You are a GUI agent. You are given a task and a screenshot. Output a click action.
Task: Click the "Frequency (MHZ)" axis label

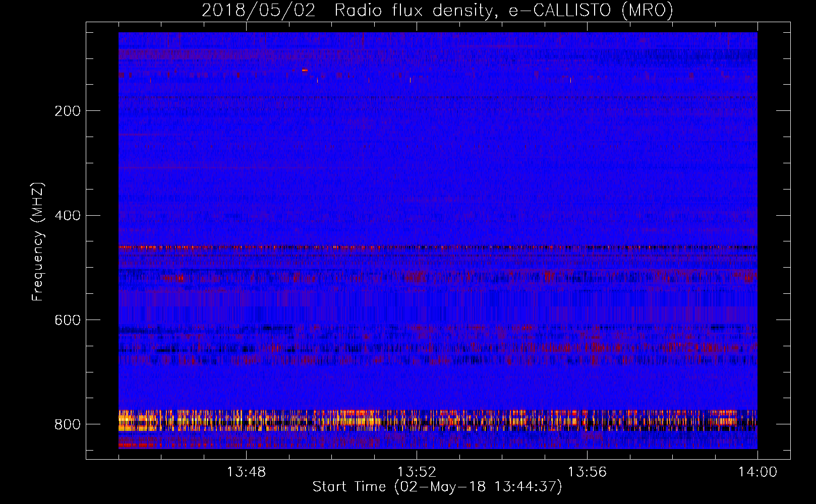[x=38, y=242]
